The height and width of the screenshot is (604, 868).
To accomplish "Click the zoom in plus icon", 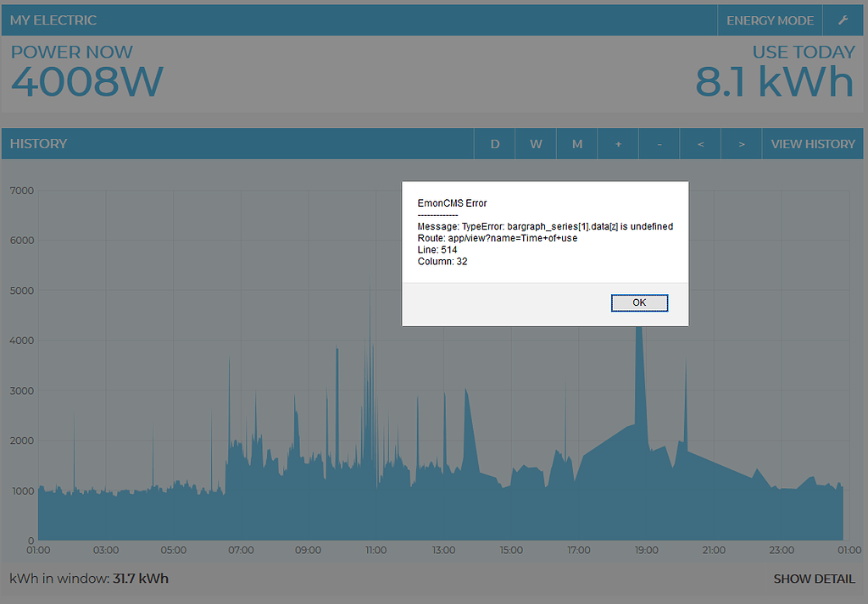I will [x=617, y=143].
